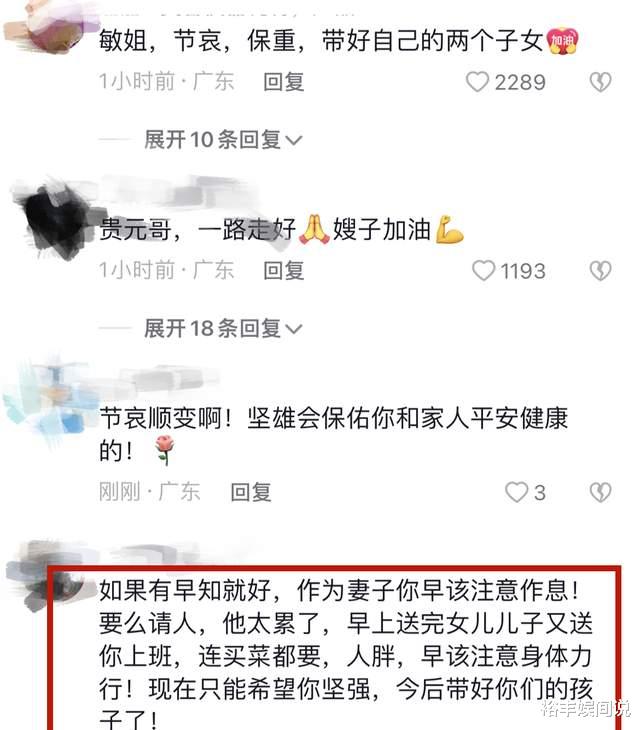This screenshot has width=640, height=730.
Task: Expand 18 replies under 贵元哥 comment
Action: pos(223,329)
